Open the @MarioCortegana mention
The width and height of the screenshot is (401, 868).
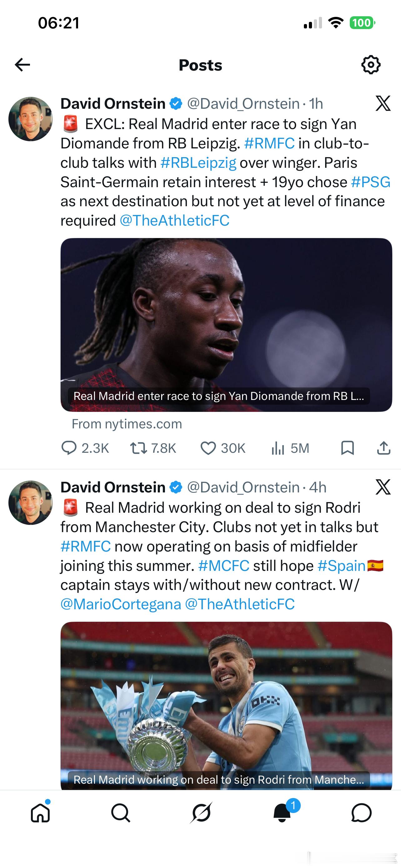coord(121,604)
